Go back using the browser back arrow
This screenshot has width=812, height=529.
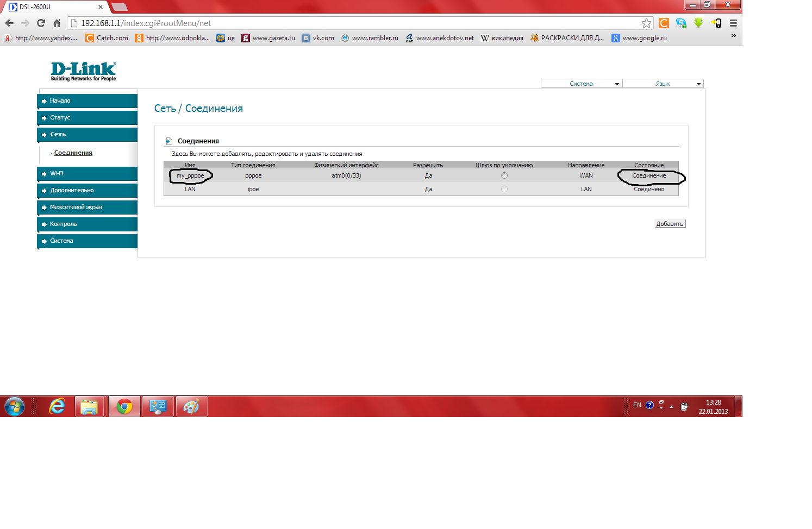9,23
